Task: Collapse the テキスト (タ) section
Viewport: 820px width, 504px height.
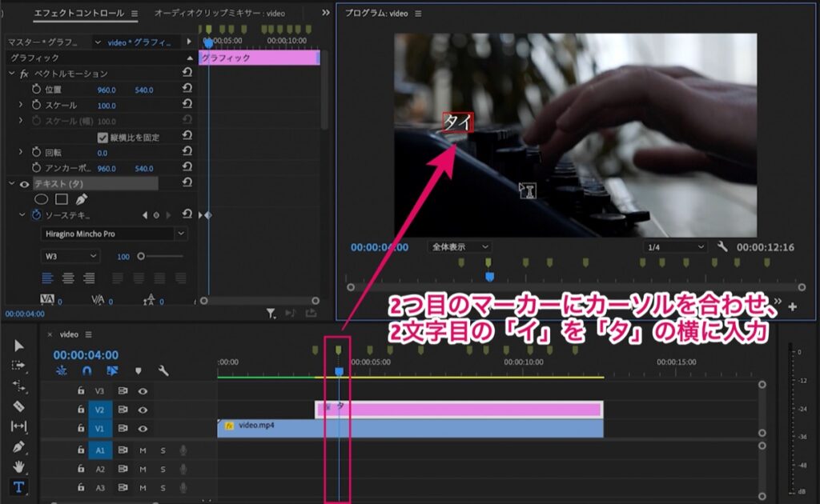Action: [11, 183]
